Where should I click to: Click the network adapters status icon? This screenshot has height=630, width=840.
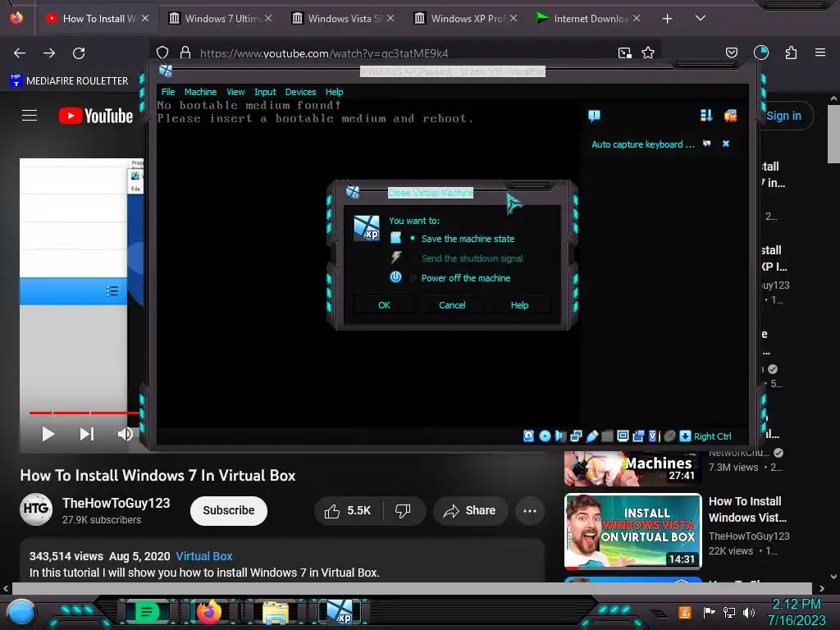[576, 436]
